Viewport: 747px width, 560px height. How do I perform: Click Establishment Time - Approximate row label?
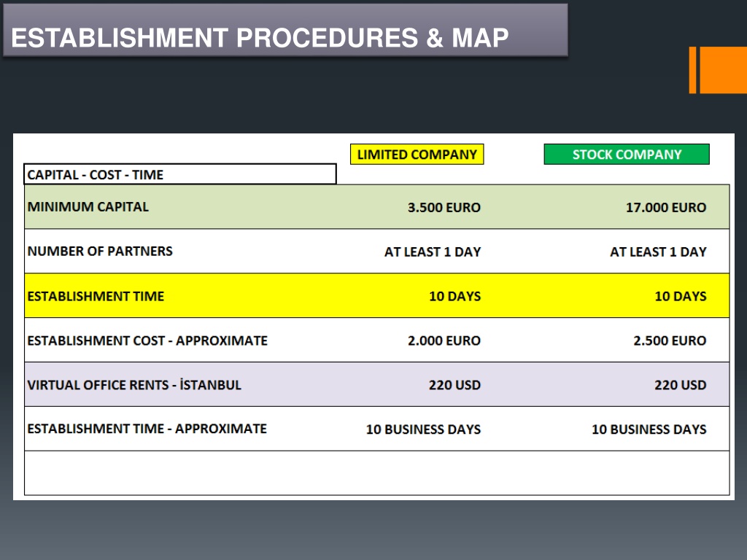(147, 429)
